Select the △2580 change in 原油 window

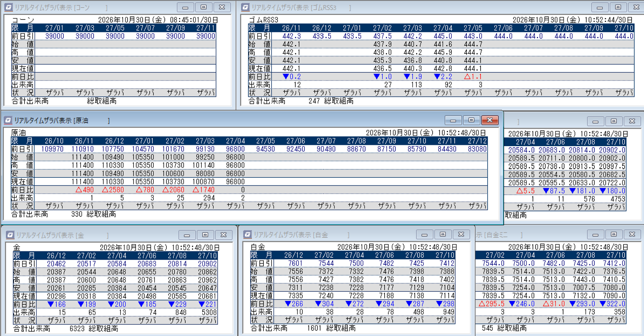click(x=113, y=190)
